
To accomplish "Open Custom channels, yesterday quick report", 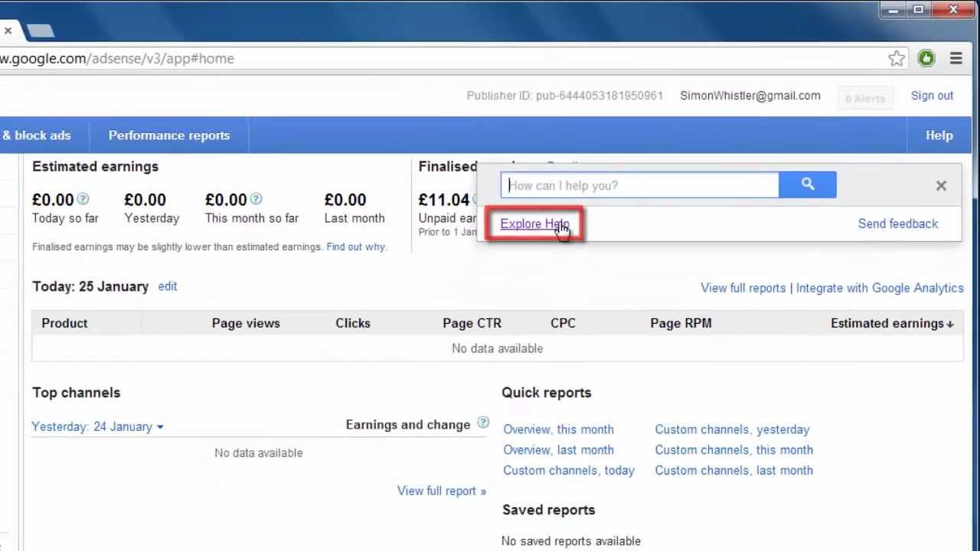I will point(732,429).
